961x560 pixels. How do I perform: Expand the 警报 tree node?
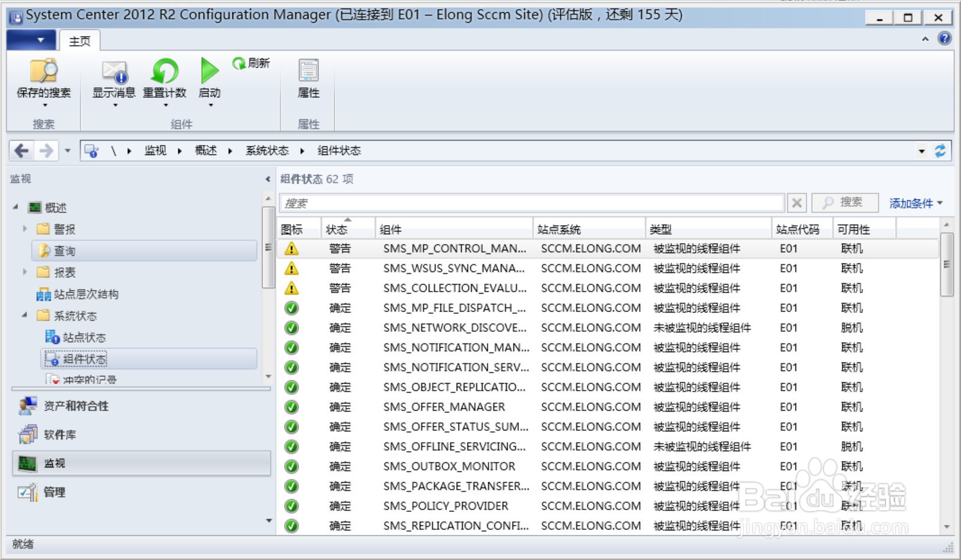pos(25,229)
